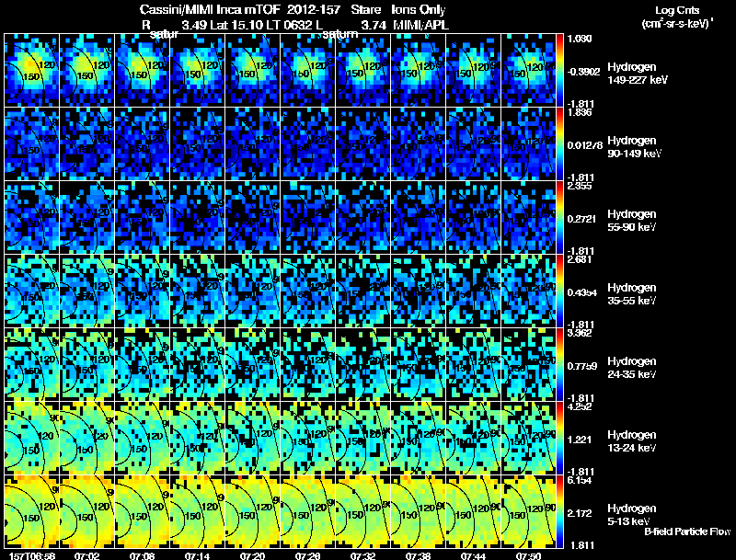This screenshot has width=736, height=560.
Task: Click the Hydrogen 5-13 keV color scale bar
Action: [x=559, y=511]
